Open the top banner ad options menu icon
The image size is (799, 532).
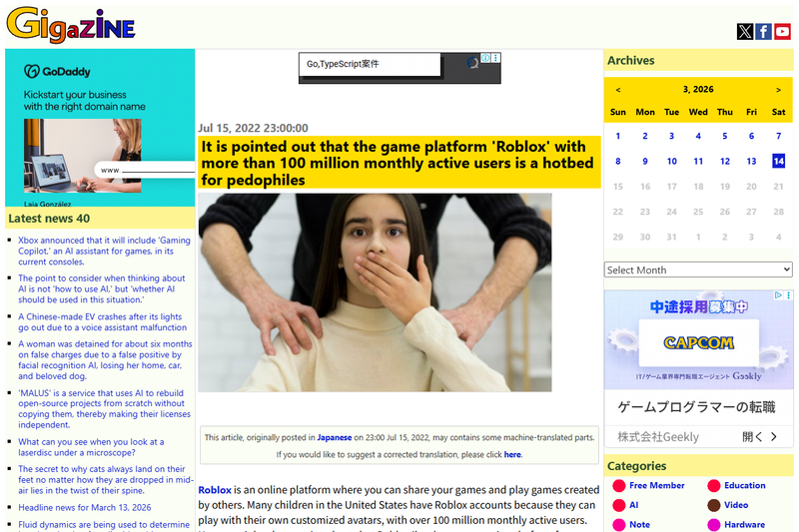[x=495, y=58]
